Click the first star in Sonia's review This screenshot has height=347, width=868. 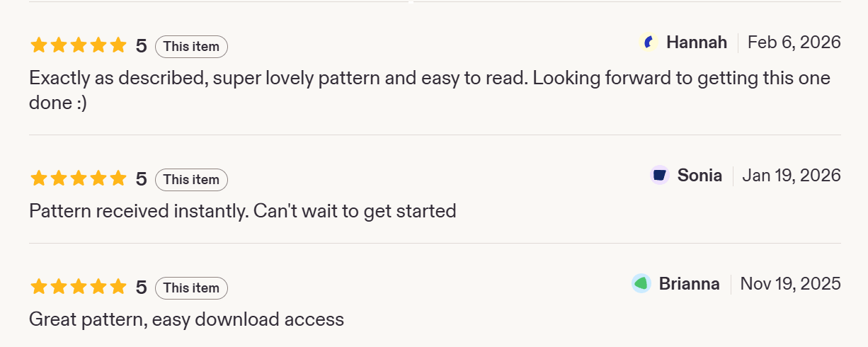tap(39, 179)
